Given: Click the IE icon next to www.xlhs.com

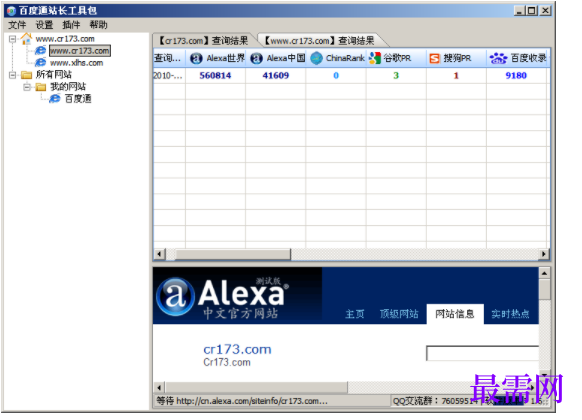Looking at the screenshot, I should tap(40, 62).
